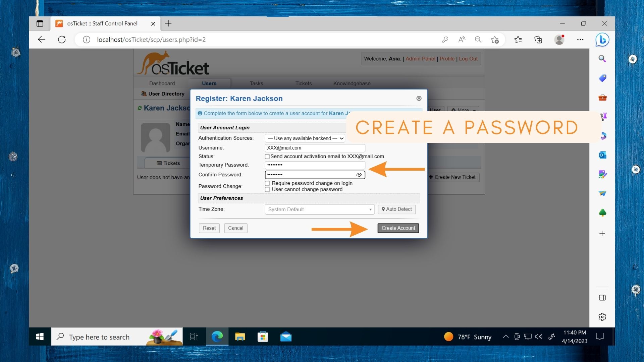Viewport: 644px width, 362px height.
Task: Click the browser refresh icon
Action: 62,40
